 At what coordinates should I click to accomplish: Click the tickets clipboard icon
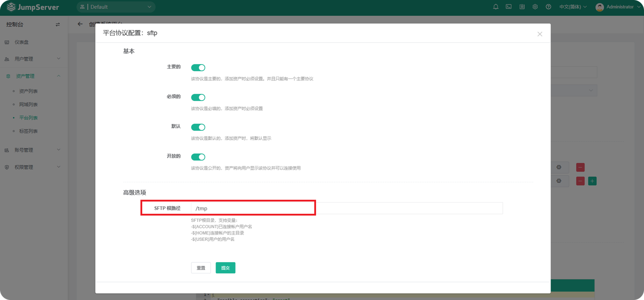tap(522, 7)
